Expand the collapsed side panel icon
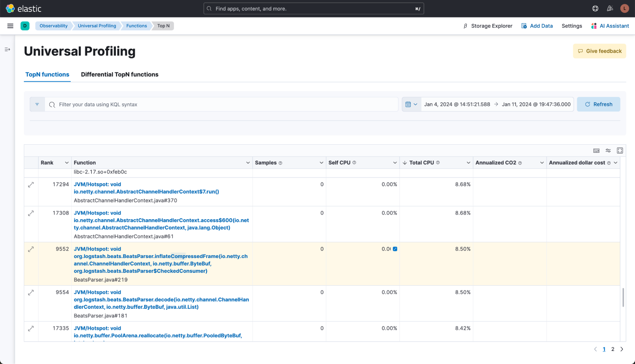635x364 pixels. pos(7,50)
